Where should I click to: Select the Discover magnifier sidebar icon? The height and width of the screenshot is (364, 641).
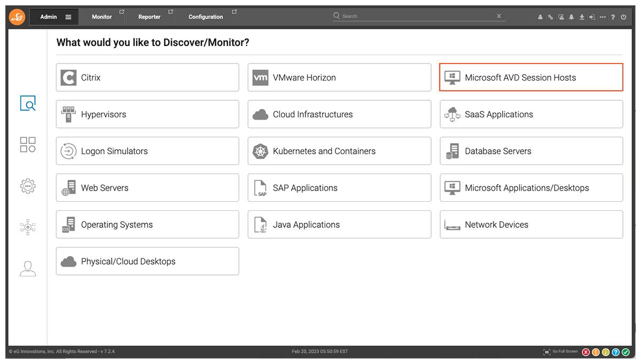(28, 103)
